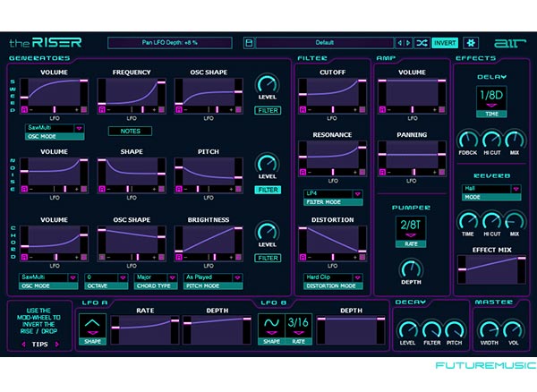The image size is (537, 392).
Task: Click the save preset floppy icon
Action: (249, 43)
